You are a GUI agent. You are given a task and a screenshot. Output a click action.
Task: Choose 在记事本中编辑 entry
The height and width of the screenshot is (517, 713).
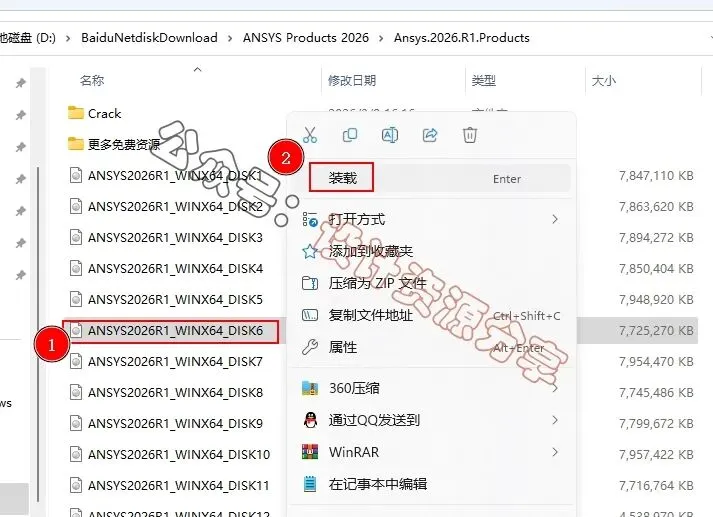click(432, 484)
